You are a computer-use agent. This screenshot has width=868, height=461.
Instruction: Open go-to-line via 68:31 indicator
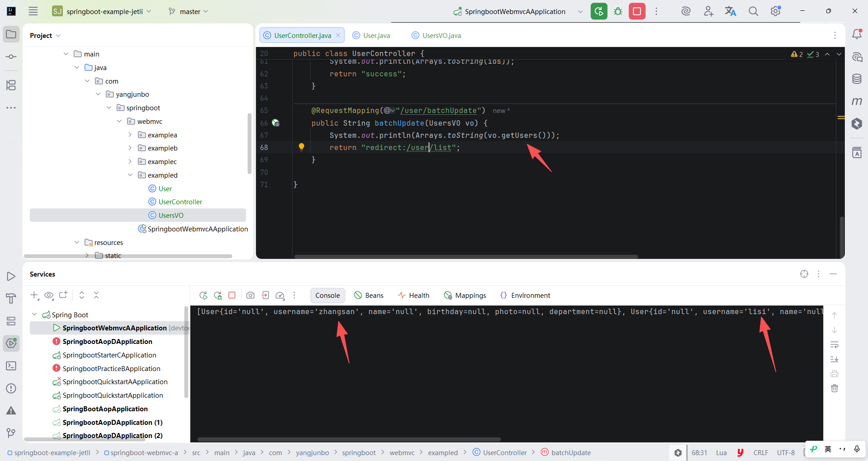699,452
